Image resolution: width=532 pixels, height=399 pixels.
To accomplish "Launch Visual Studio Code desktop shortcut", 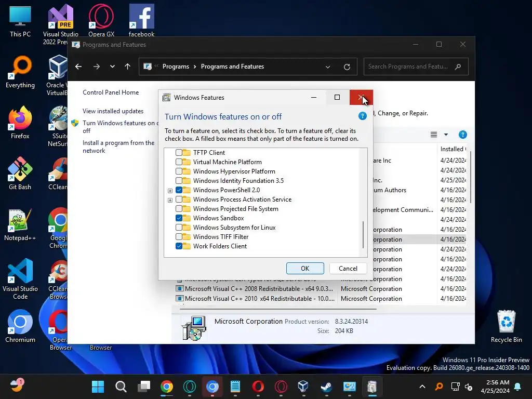I will [20, 279].
